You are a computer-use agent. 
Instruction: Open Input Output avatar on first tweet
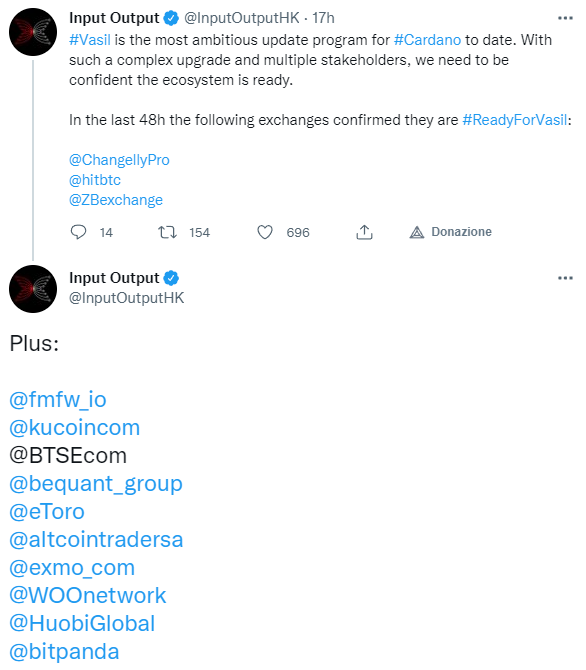pyautogui.click(x=33, y=32)
